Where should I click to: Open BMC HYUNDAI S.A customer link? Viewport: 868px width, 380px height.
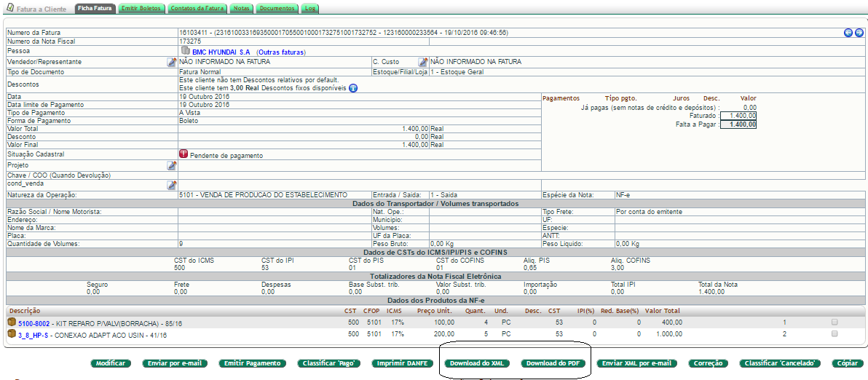[x=221, y=52]
